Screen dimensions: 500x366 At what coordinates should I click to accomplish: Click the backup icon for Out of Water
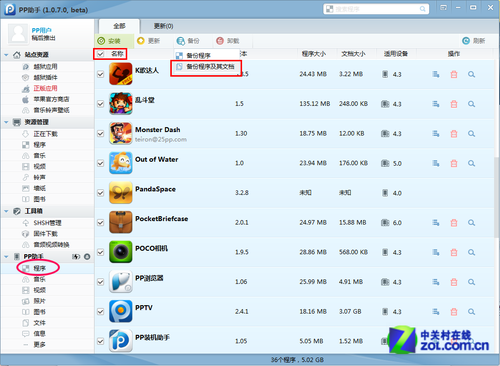pos(436,163)
